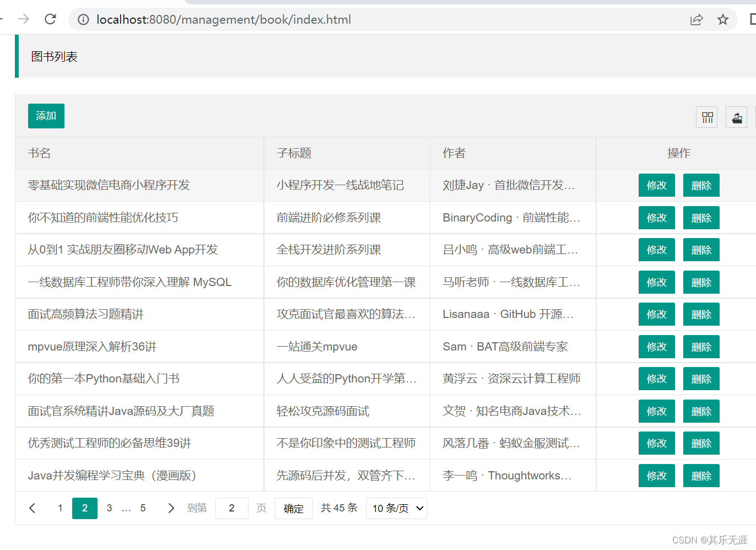Screen dimensions: 756x550
Task: Go to page 3 in pagination
Action: pyautogui.click(x=109, y=508)
